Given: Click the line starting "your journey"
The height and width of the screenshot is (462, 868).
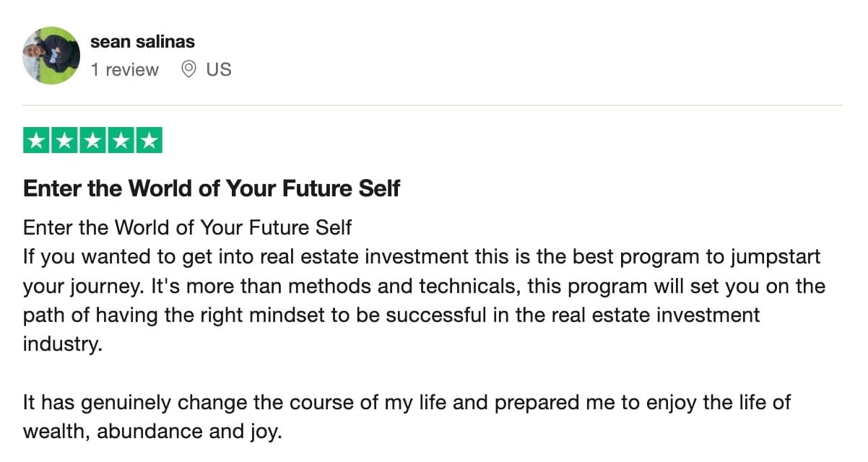Looking at the screenshot, I should coord(424,286).
